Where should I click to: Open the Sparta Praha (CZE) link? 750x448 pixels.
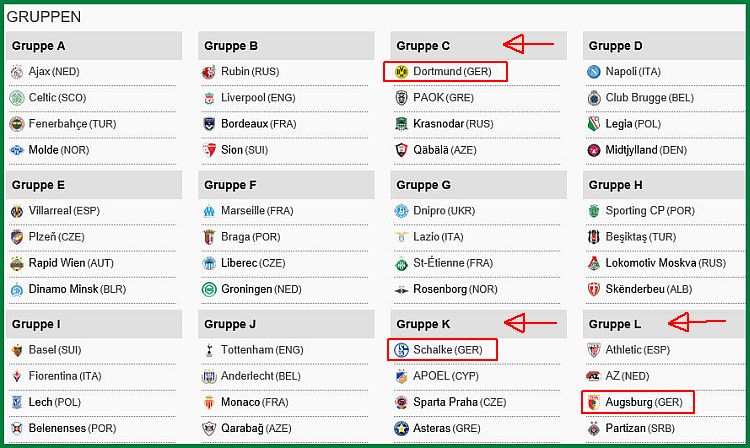click(459, 403)
